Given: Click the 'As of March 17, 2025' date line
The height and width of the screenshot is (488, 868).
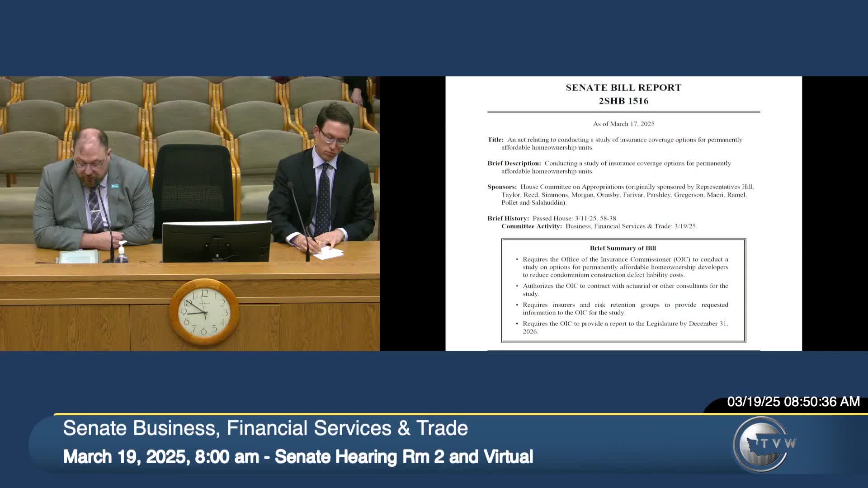Looking at the screenshot, I should click(623, 124).
